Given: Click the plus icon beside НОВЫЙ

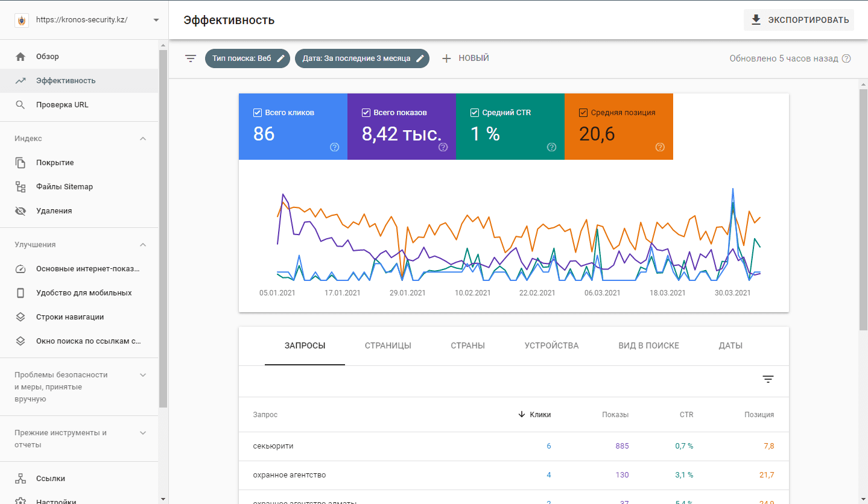Looking at the screenshot, I should [446, 58].
